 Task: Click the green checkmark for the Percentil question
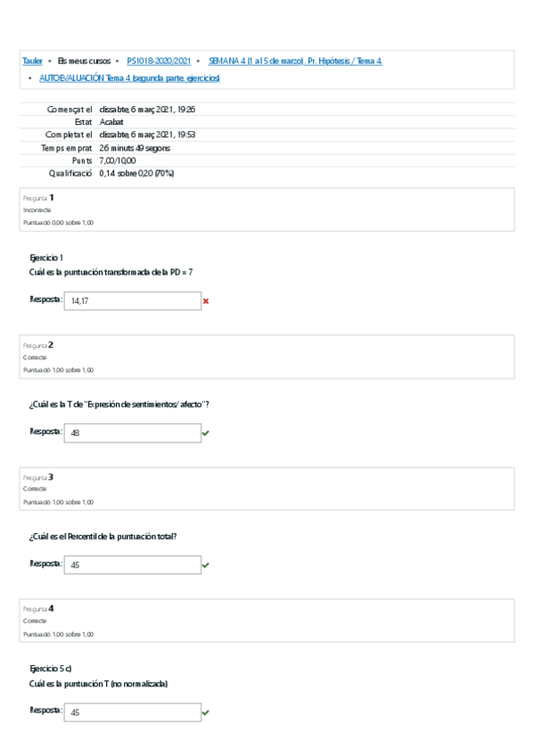tap(207, 564)
